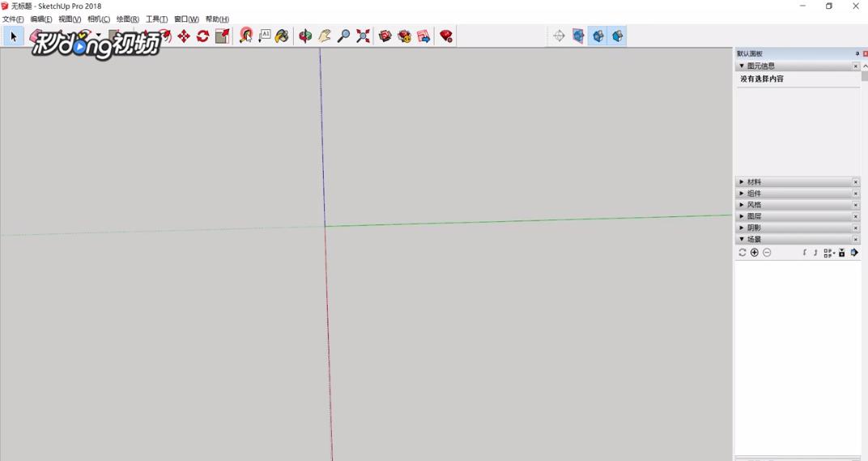Image resolution: width=868 pixels, height=461 pixels.
Task: Pick the Scale tool
Action: tap(222, 36)
